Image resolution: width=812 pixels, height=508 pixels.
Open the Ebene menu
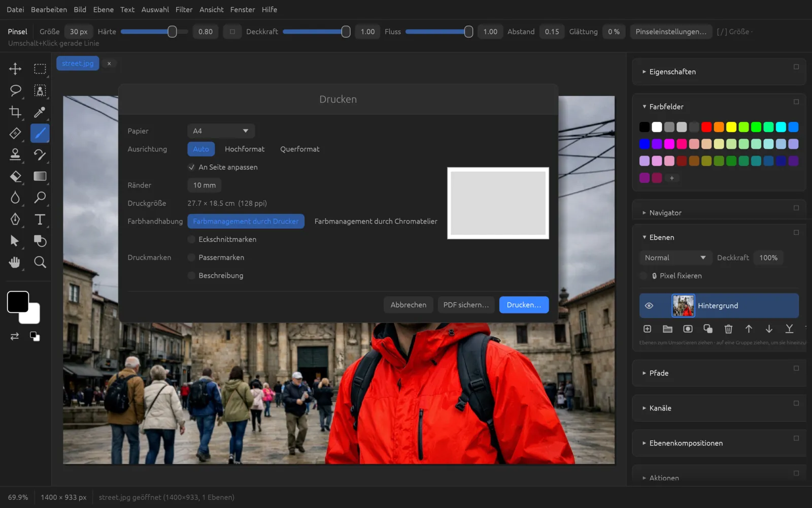104,10
